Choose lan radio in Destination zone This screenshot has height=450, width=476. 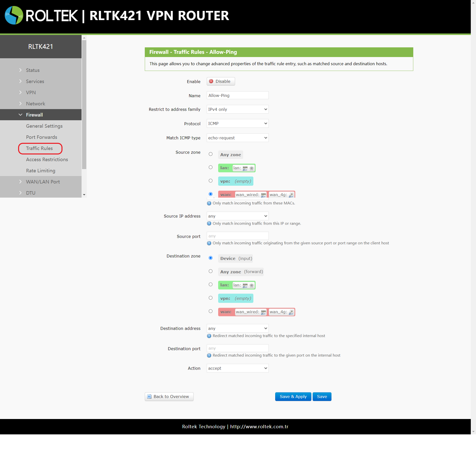(210, 285)
